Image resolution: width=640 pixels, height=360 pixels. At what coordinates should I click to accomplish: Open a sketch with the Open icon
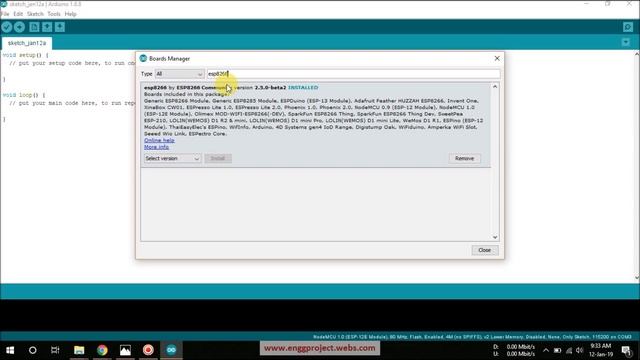[47, 27]
